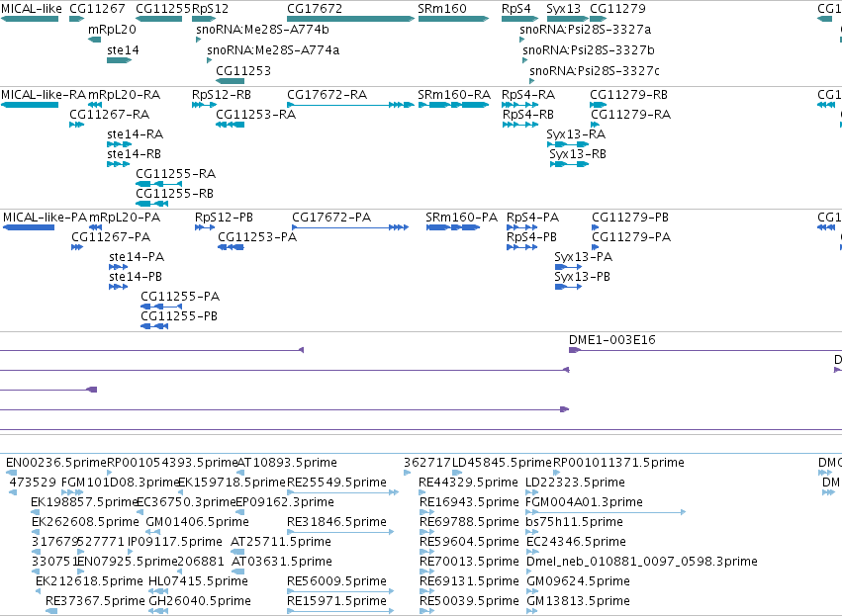Select the RpS12-RB transcript label
The image size is (842, 616).
pyautogui.click(x=222, y=95)
